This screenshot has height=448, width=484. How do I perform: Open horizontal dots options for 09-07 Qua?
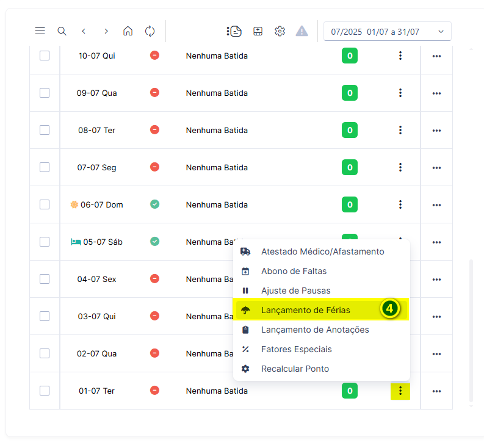pyautogui.click(x=436, y=93)
